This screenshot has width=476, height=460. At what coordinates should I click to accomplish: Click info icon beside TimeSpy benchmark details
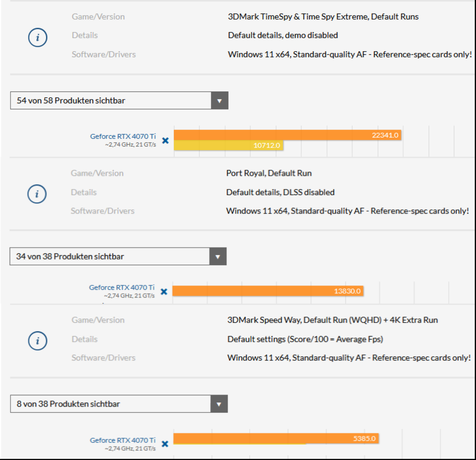38,38
